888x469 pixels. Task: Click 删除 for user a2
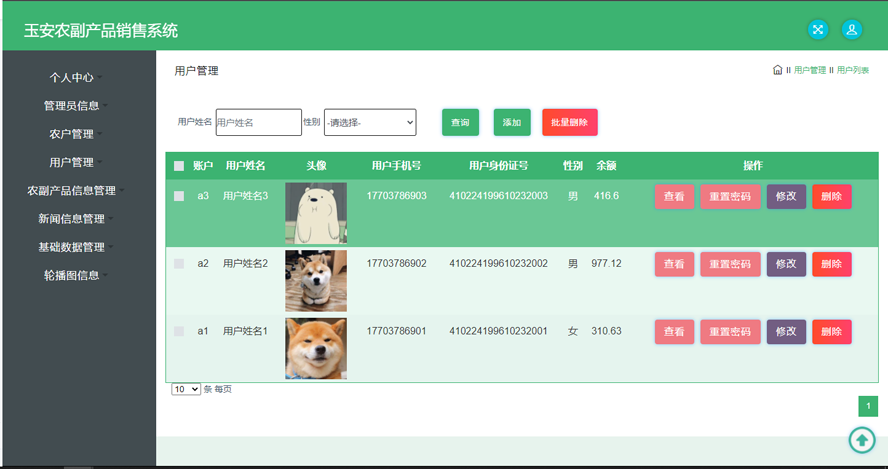tap(832, 264)
